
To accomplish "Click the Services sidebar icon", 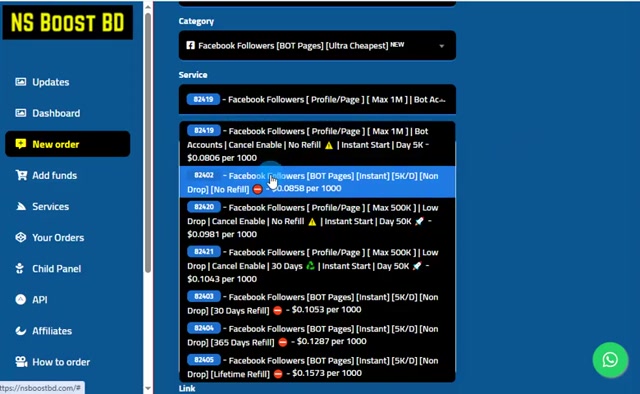I will tap(20, 206).
